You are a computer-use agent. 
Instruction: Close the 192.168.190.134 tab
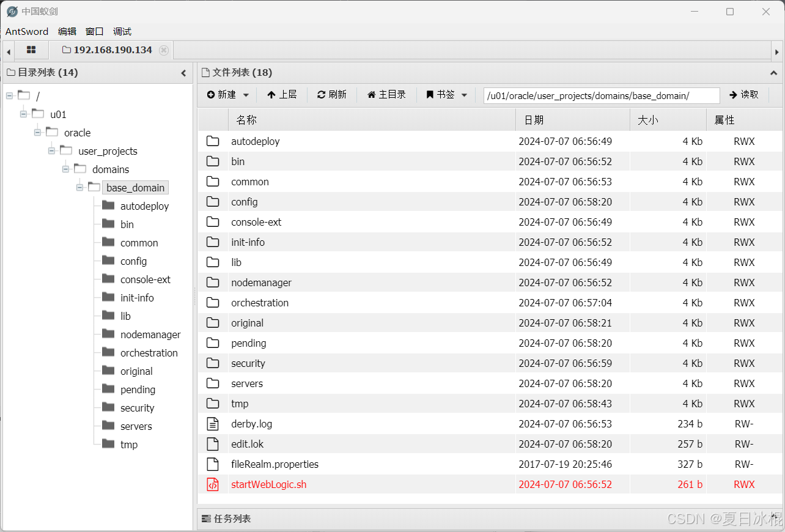point(164,50)
